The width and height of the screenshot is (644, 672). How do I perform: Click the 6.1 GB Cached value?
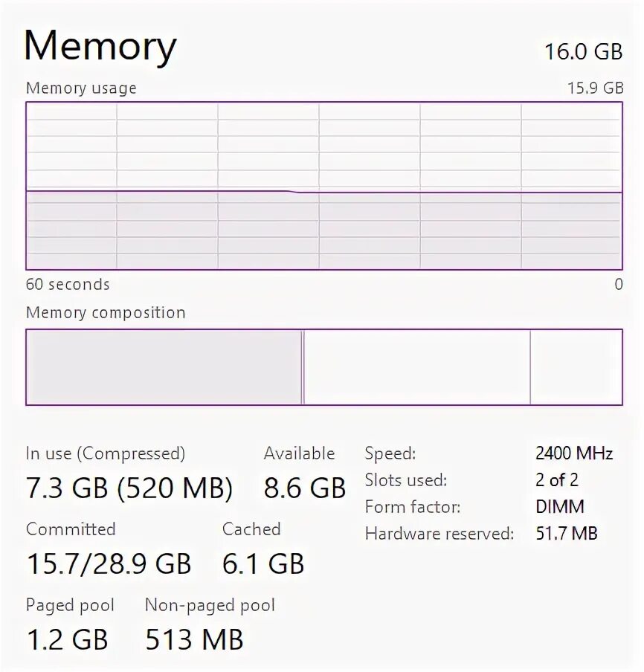pyautogui.click(x=263, y=563)
